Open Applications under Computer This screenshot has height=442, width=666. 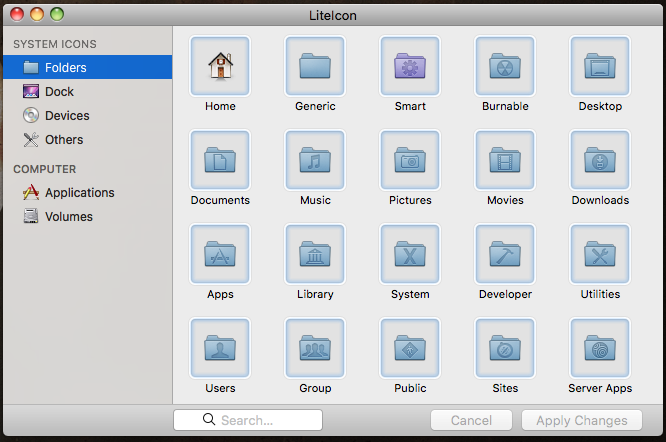click(x=87, y=192)
